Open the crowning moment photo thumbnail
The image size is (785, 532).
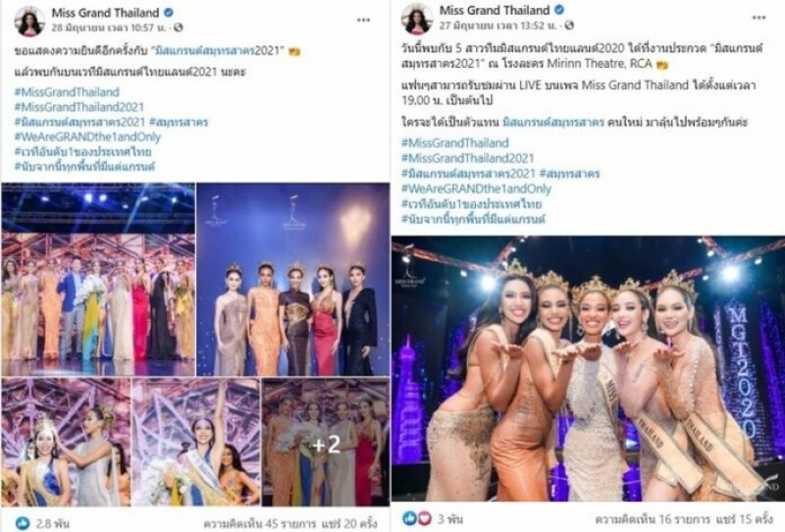(x=66, y=443)
